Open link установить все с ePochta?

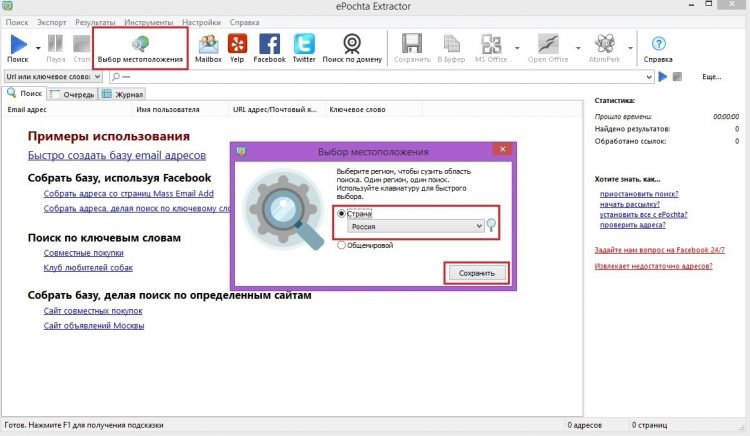point(643,215)
